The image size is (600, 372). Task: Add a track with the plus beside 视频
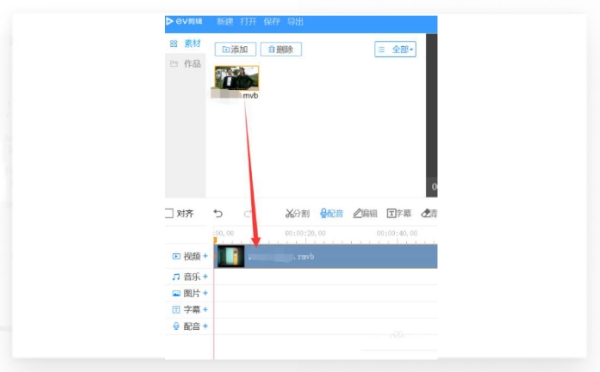[x=205, y=256]
